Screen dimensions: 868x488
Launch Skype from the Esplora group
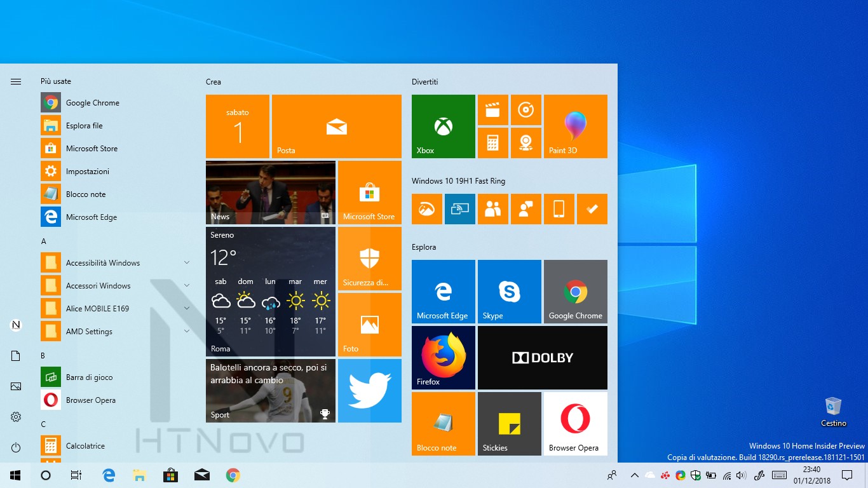509,291
